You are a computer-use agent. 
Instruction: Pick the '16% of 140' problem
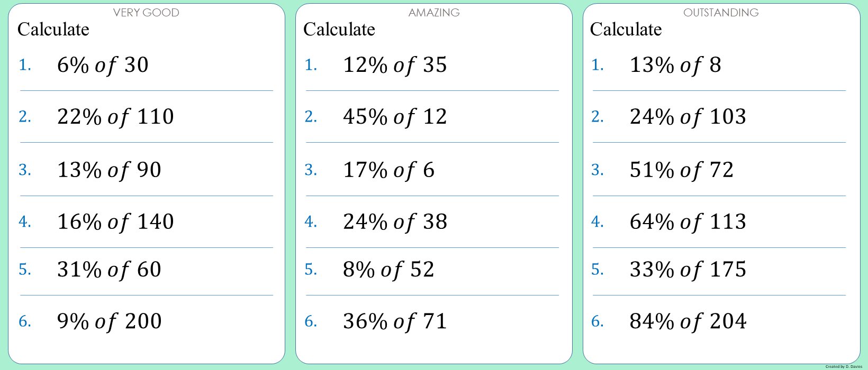pyautogui.click(x=115, y=222)
